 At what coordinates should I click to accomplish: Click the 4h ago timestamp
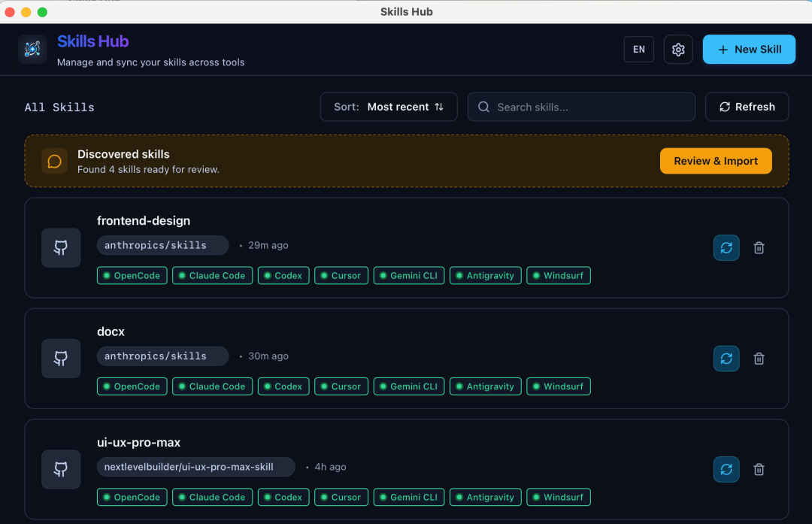(330, 467)
